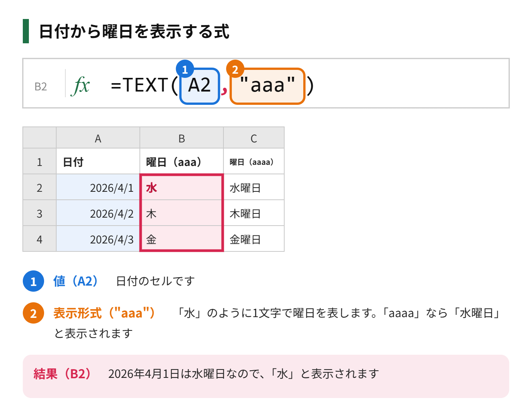
Task: Click the 曜日（aaaa） header cell
Action: pyautogui.click(x=254, y=161)
